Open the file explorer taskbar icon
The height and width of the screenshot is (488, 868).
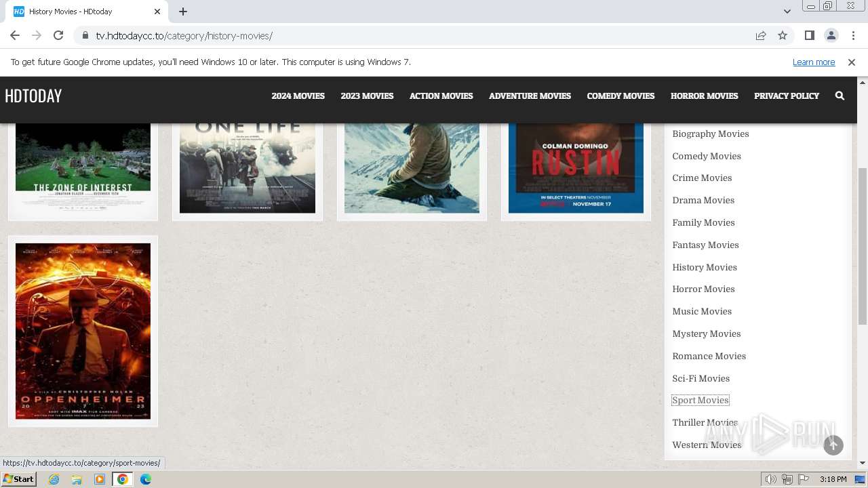[x=77, y=479]
